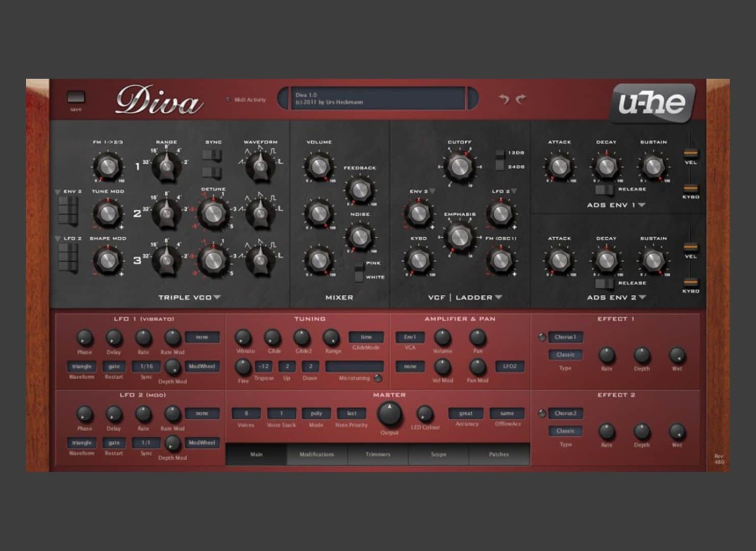The height and width of the screenshot is (551, 756).
Task: Click the redo arrow icon
Action: tap(521, 99)
